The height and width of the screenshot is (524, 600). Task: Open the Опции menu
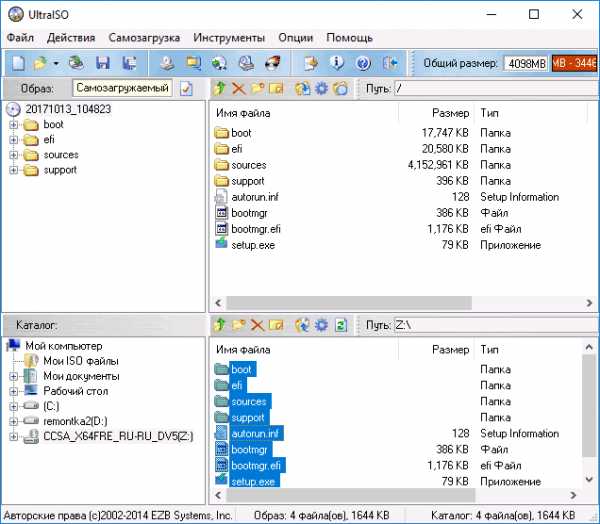click(x=295, y=38)
